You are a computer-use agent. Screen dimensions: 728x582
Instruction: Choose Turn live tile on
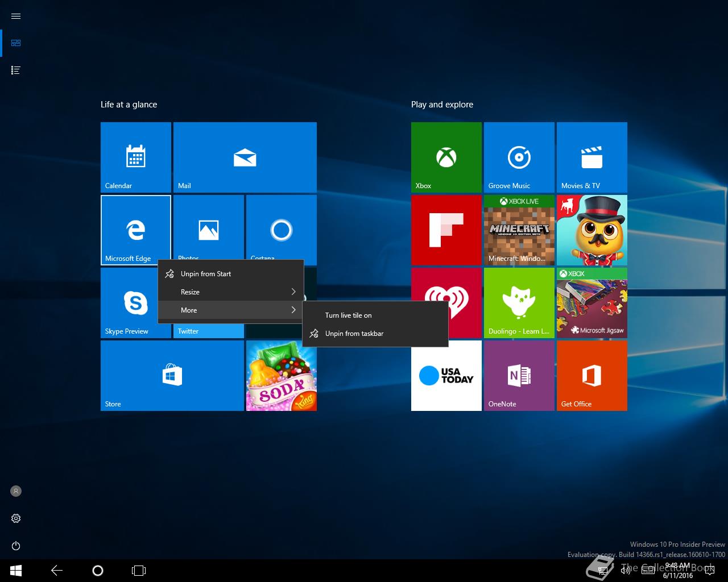[x=375, y=315]
